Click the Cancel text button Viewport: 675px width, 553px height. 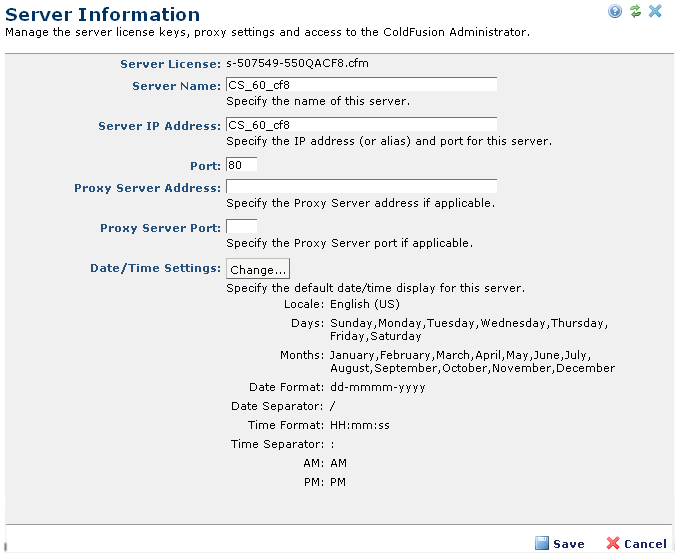pos(644,544)
